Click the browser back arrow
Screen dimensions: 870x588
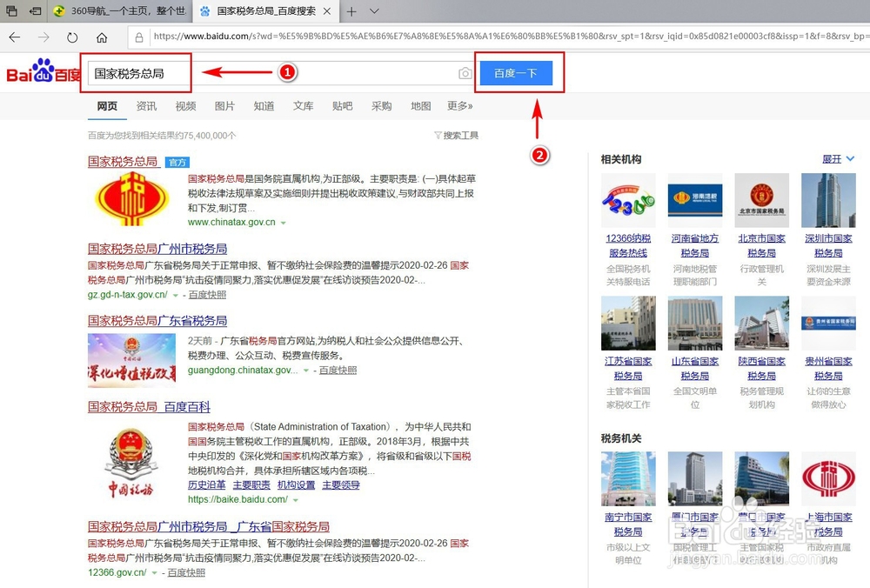click(15, 37)
